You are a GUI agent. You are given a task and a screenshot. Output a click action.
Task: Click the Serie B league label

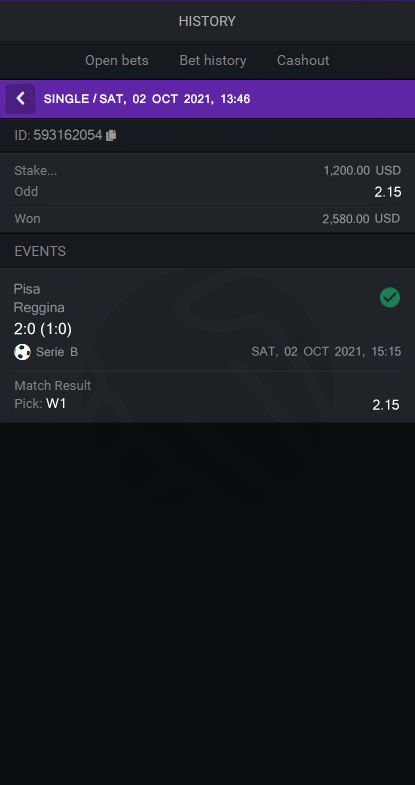point(57,352)
